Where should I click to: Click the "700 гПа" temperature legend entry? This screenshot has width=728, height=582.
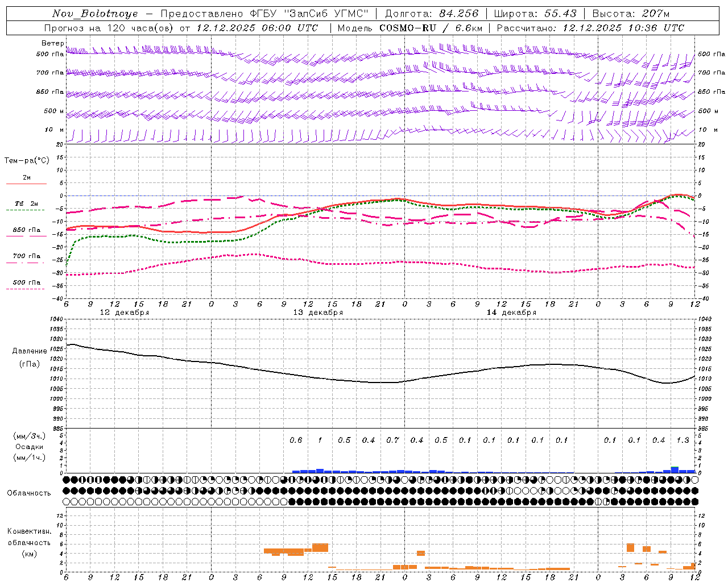[26, 256]
